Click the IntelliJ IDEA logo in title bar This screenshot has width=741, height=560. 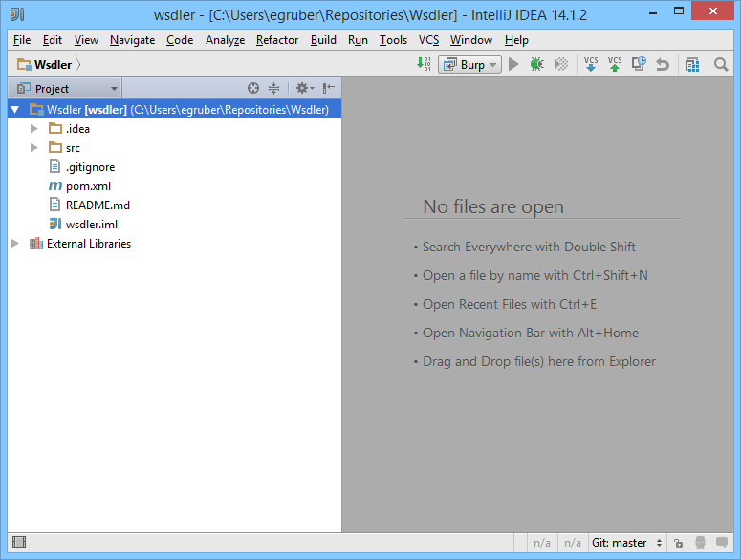17,14
